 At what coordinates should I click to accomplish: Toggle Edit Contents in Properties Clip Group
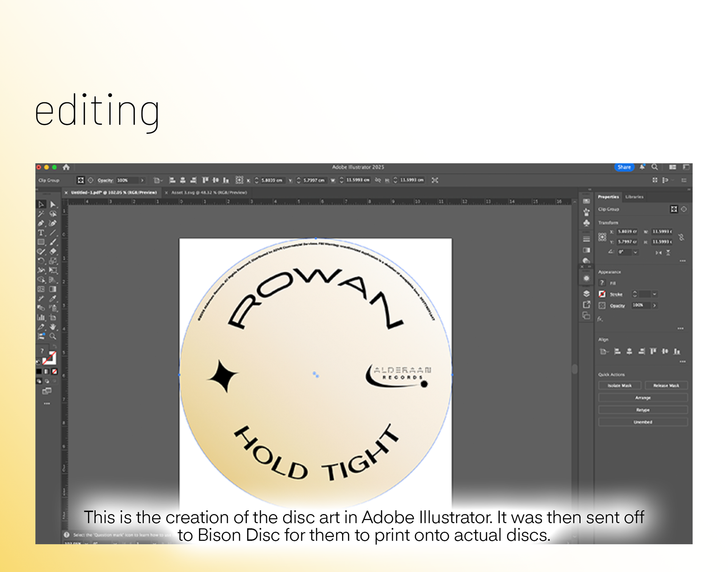pos(684,209)
